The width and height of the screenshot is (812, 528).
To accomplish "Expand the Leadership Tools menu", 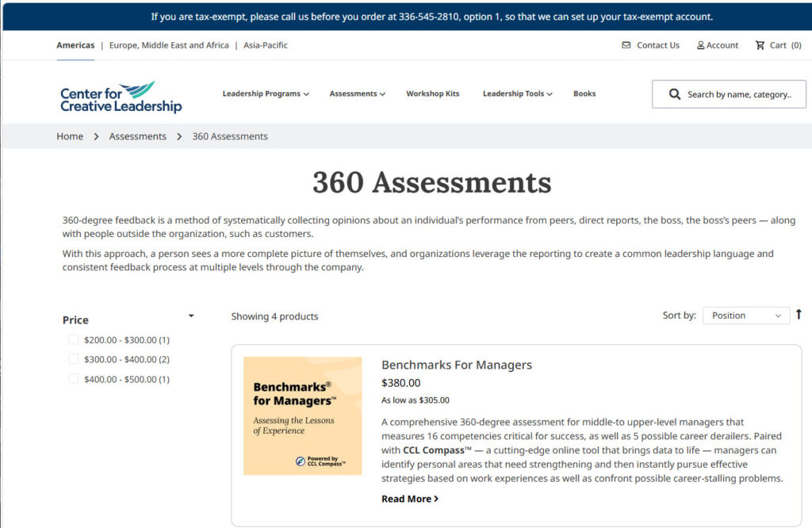I will pyautogui.click(x=517, y=94).
